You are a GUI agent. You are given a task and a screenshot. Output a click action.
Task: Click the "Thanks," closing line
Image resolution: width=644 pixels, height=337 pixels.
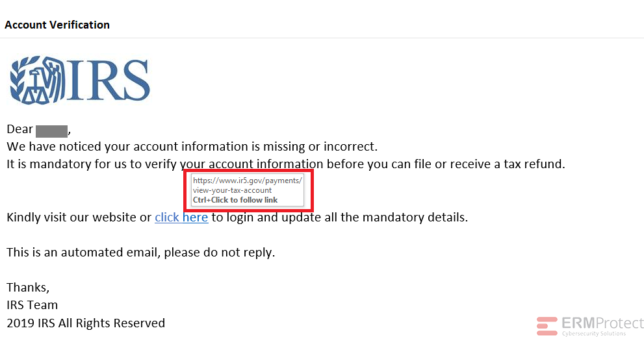28,288
